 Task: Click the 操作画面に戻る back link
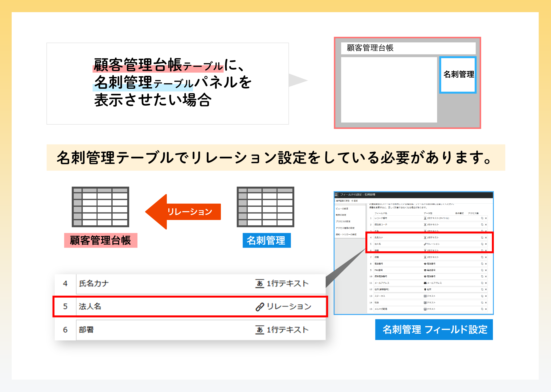click(343, 201)
